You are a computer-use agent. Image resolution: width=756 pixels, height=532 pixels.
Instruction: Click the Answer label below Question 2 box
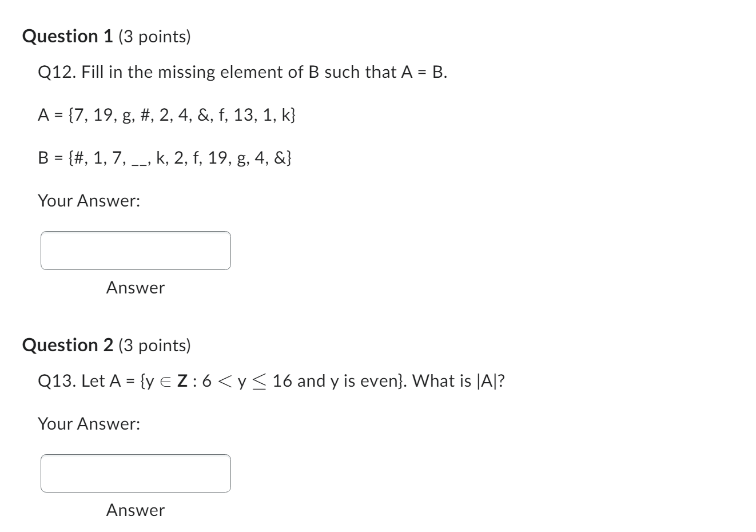pyautogui.click(x=135, y=510)
